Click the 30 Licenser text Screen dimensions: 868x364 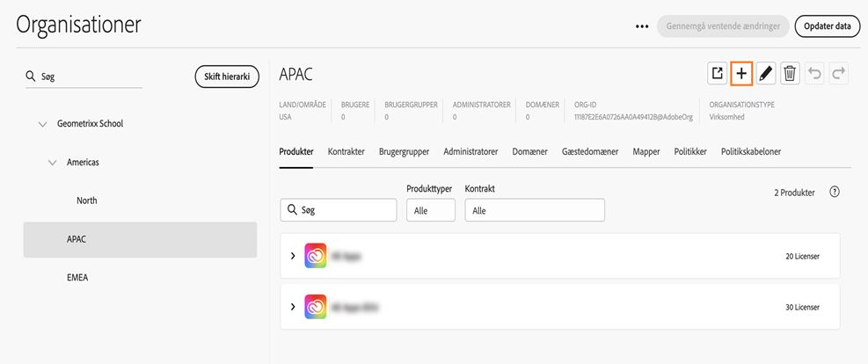[802, 307]
